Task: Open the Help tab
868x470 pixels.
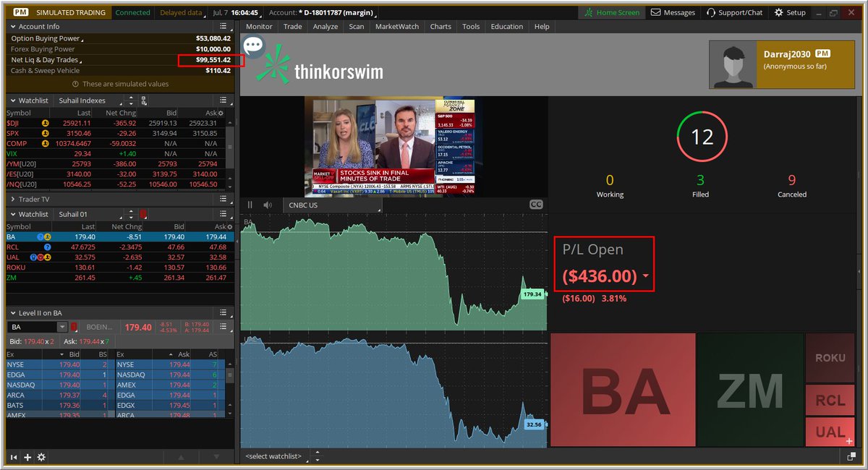Action: 542,27
